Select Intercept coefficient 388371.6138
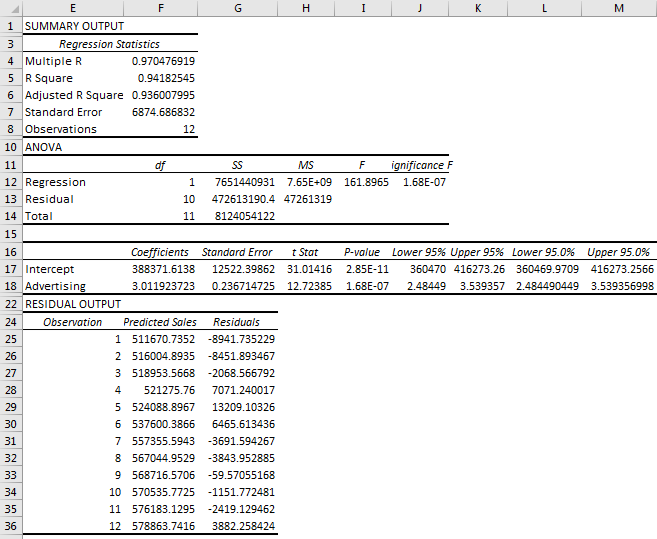This screenshot has height=539, width=657. pos(163,269)
